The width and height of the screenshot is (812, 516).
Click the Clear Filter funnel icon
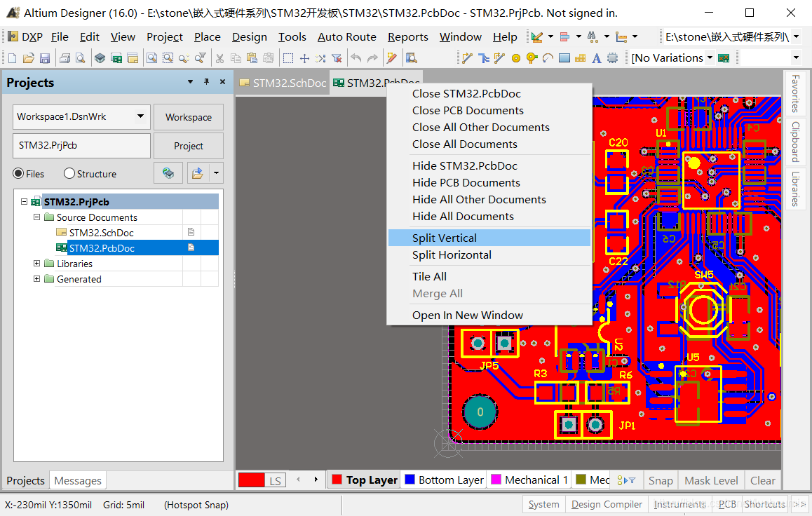(x=336, y=58)
